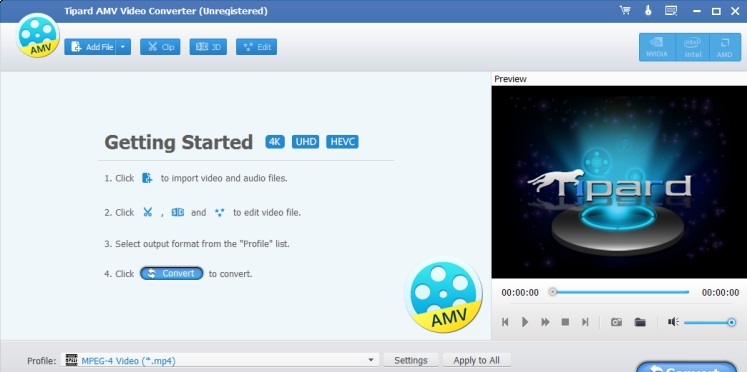Click the register key icon in title bar
Image resolution: width=747 pixels, height=372 pixels.
tap(648, 10)
